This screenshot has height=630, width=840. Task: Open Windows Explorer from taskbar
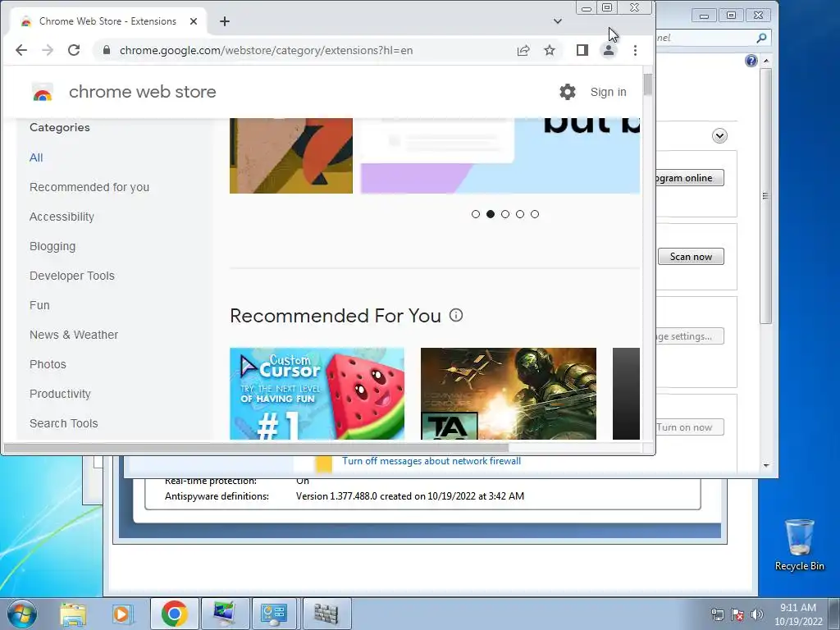click(73, 614)
